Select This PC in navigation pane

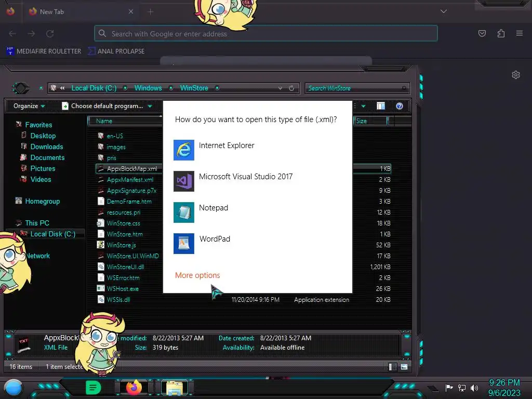coord(37,223)
